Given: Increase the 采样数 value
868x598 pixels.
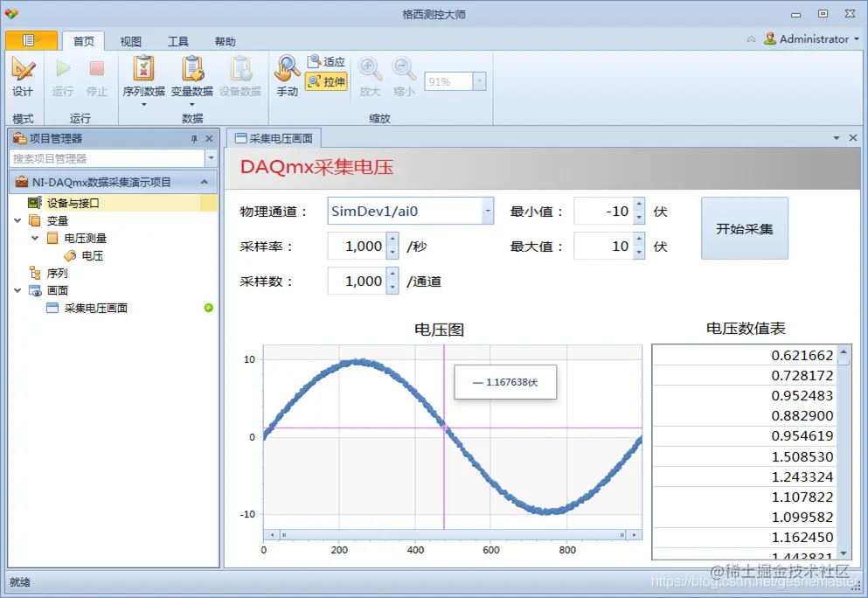Looking at the screenshot, I should tap(392, 275).
